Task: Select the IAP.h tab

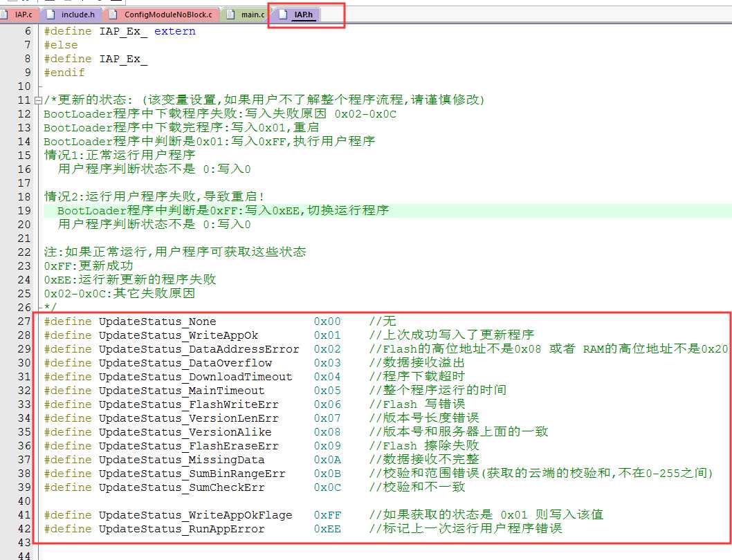Action: [x=296, y=15]
